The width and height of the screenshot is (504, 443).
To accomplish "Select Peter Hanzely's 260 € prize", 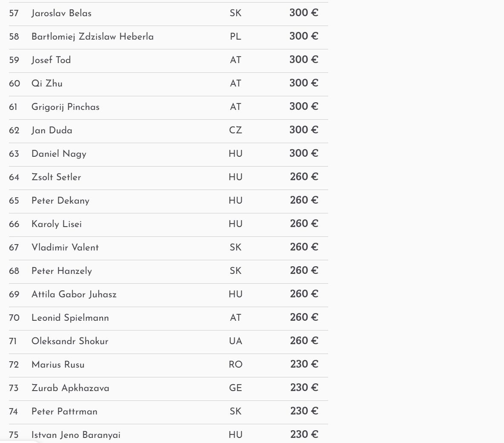I will coord(304,270).
